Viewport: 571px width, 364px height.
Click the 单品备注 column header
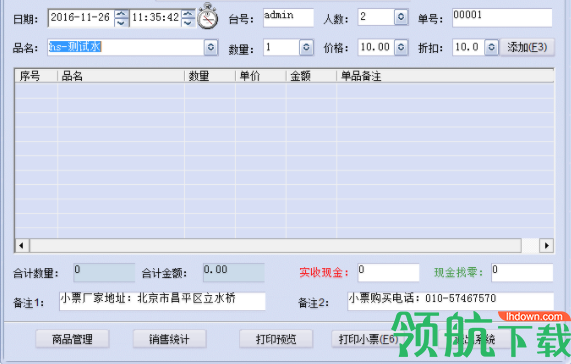(x=445, y=76)
